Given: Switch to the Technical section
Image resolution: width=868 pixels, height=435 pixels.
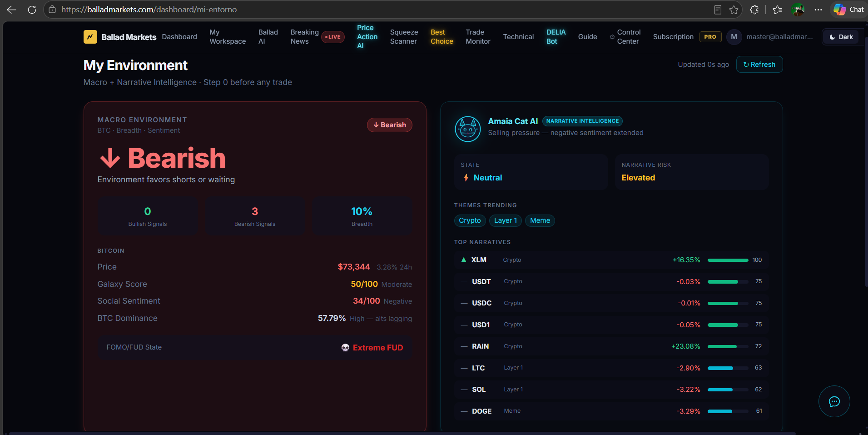Looking at the screenshot, I should coord(518,37).
